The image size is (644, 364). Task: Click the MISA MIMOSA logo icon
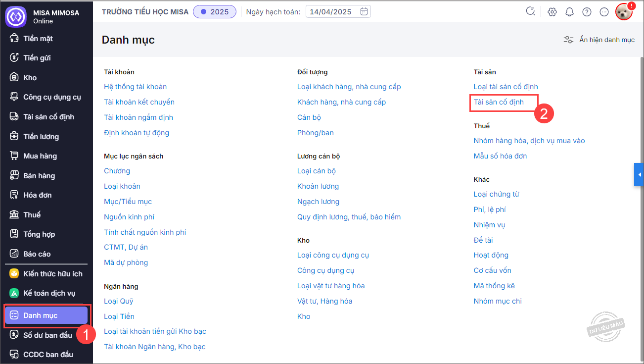(x=15, y=16)
